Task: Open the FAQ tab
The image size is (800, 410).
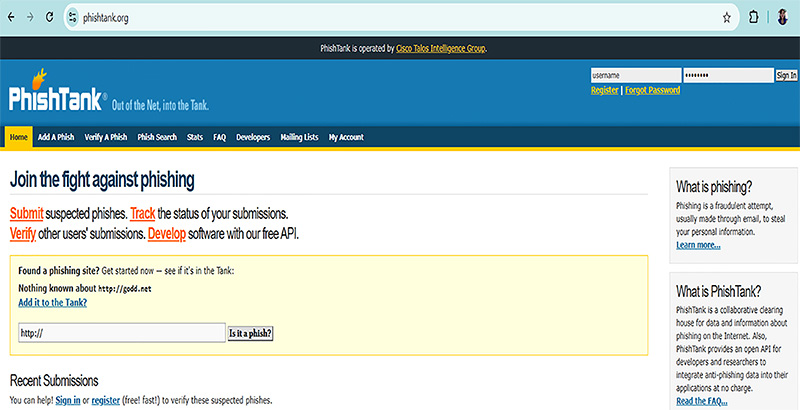Action: point(219,137)
